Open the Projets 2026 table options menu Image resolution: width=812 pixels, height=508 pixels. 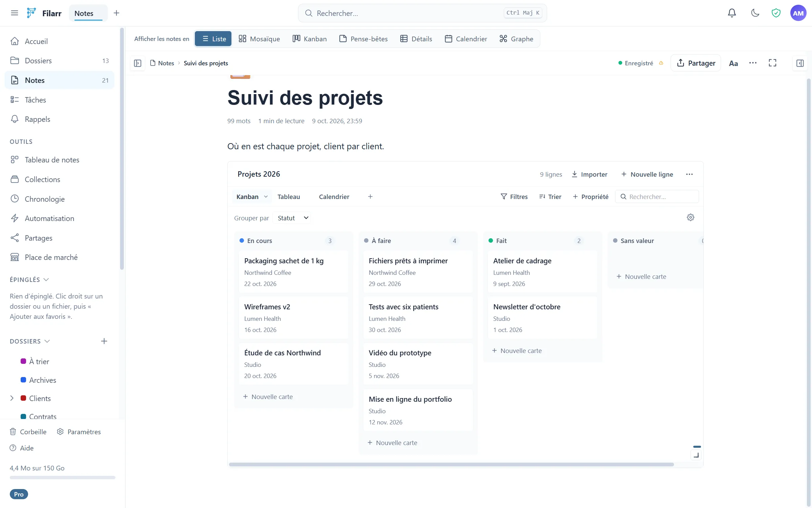coord(689,174)
